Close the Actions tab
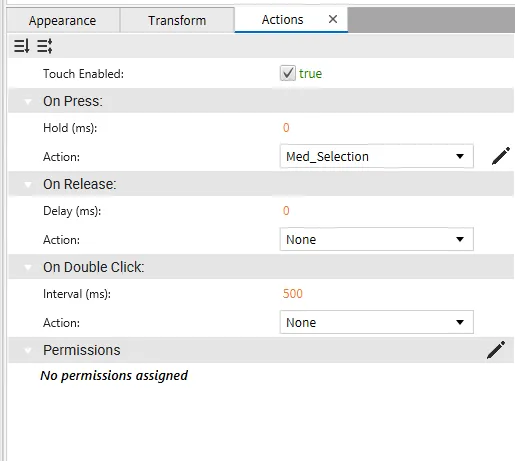The image size is (515, 461). coord(333,19)
